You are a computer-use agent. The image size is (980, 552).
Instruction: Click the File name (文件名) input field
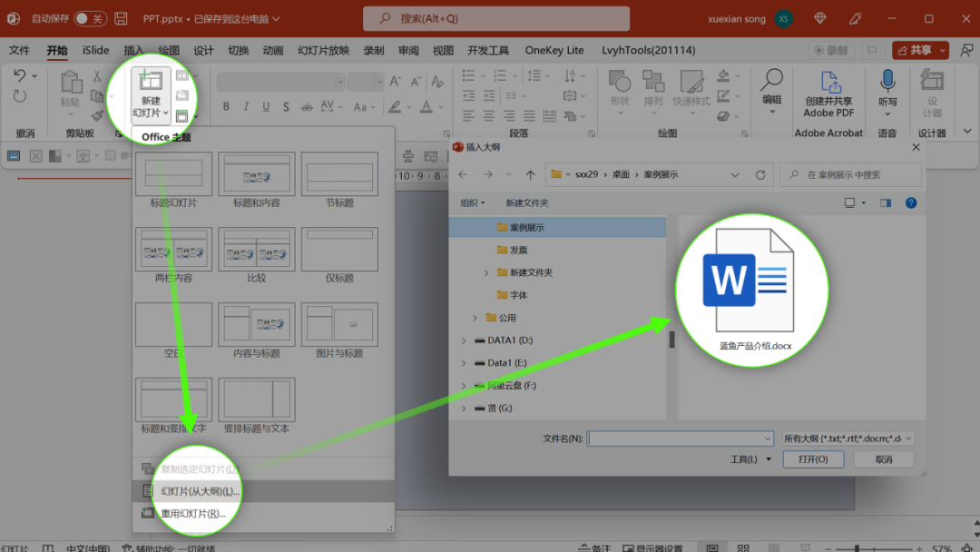(x=680, y=439)
